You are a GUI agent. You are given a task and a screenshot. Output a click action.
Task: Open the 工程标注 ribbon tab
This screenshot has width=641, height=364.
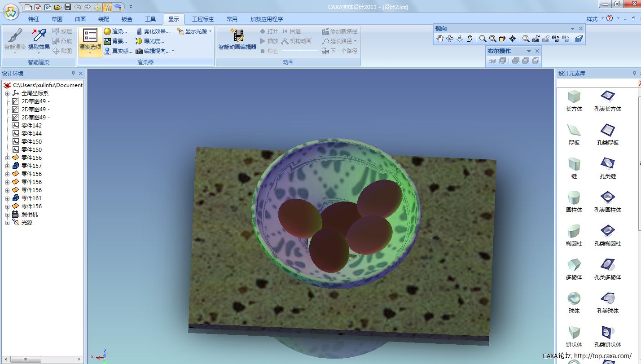coord(203,19)
